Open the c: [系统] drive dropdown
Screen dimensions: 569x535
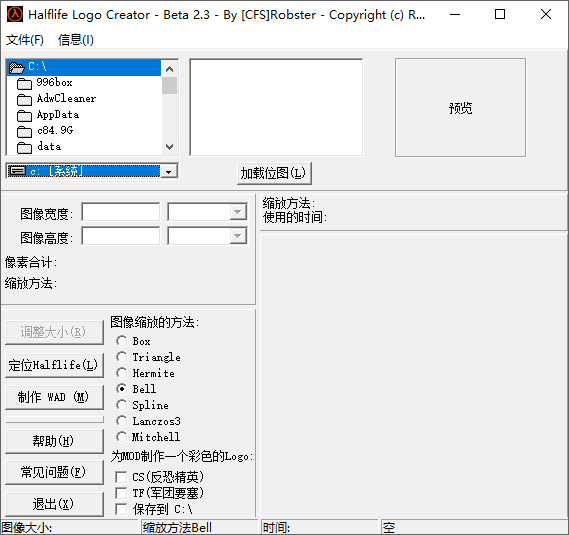tap(168, 171)
